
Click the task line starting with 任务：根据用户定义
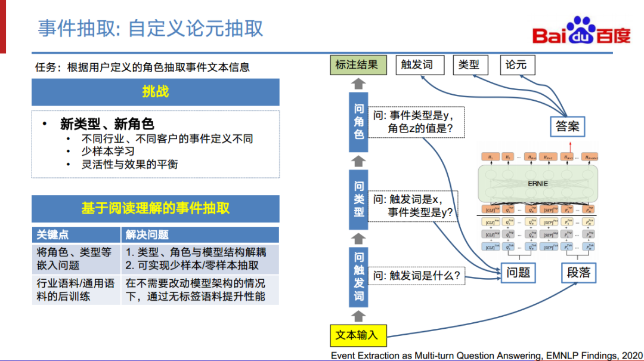pos(142,67)
